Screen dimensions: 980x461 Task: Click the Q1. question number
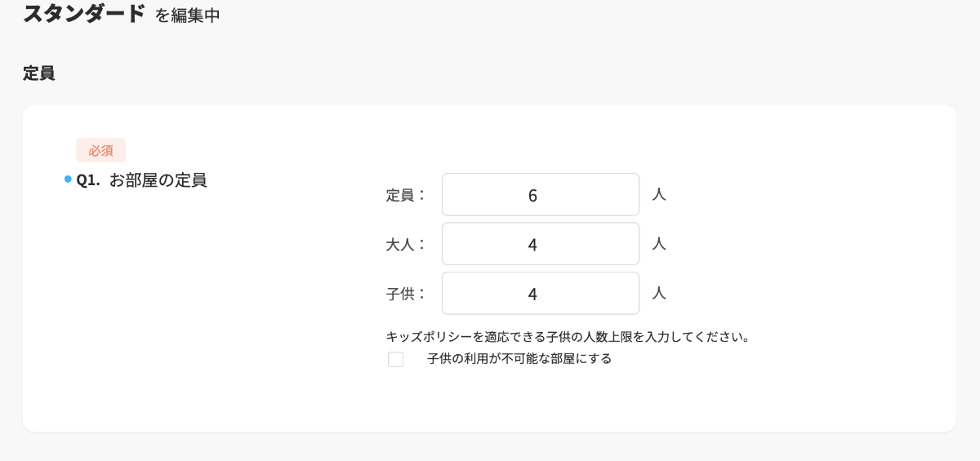pyautogui.click(x=88, y=180)
